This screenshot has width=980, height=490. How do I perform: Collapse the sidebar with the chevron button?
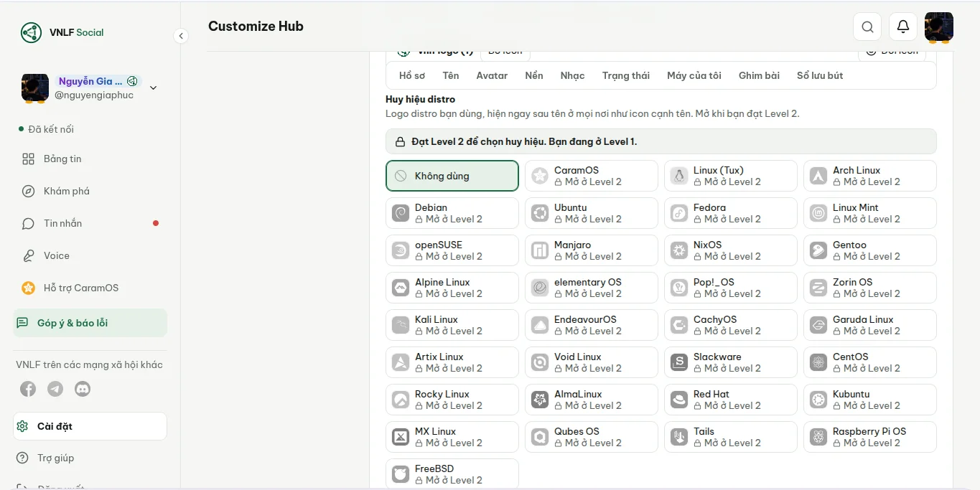[x=181, y=36]
